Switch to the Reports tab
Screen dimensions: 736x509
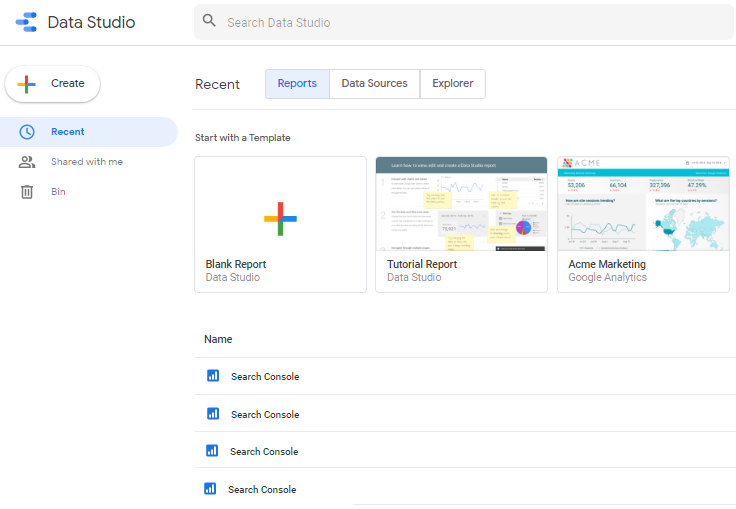click(x=297, y=84)
